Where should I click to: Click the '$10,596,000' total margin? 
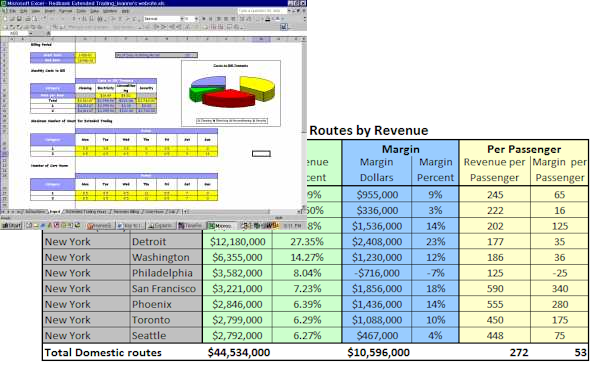[378, 353]
